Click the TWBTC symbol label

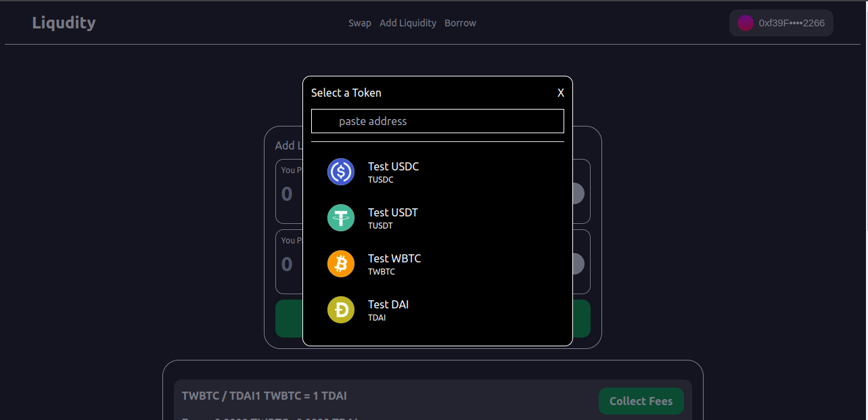(x=382, y=272)
